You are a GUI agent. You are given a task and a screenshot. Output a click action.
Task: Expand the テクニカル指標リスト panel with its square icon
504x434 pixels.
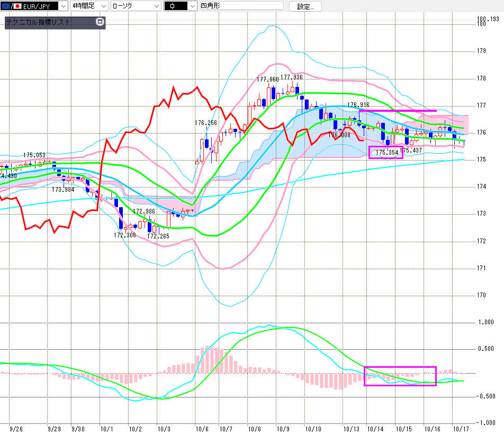[x=100, y=22]
